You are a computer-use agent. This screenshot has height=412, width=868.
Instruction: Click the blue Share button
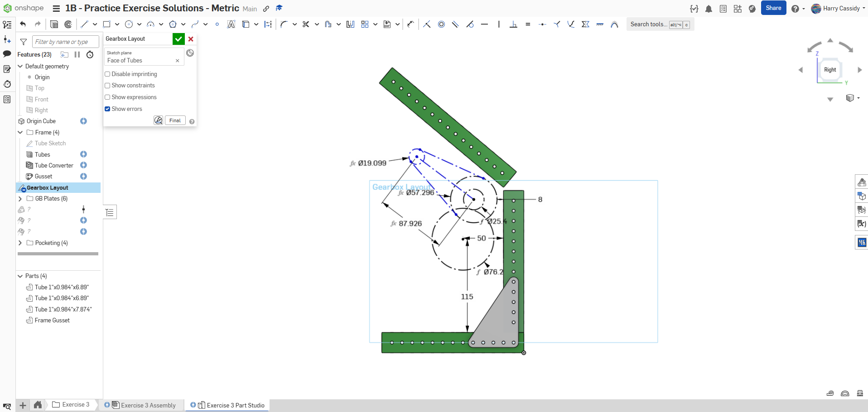(773, 8)
